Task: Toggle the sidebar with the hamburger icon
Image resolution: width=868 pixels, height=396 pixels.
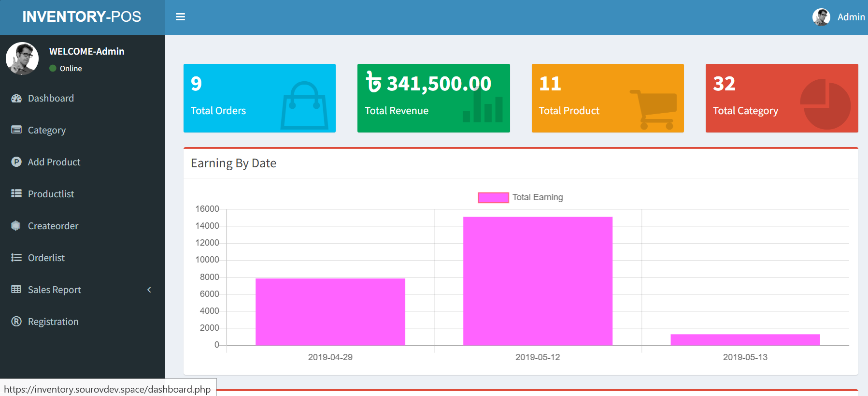Action: (x=180, y=17)
